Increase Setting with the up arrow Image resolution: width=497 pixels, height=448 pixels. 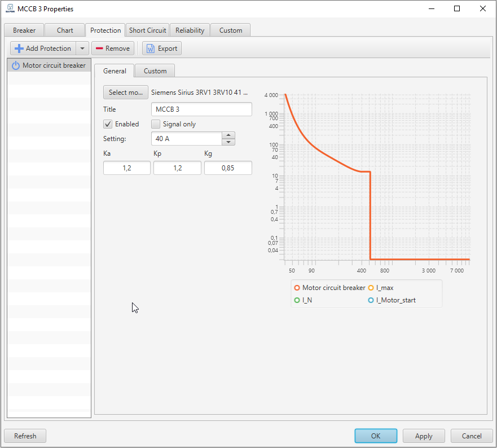228,135
